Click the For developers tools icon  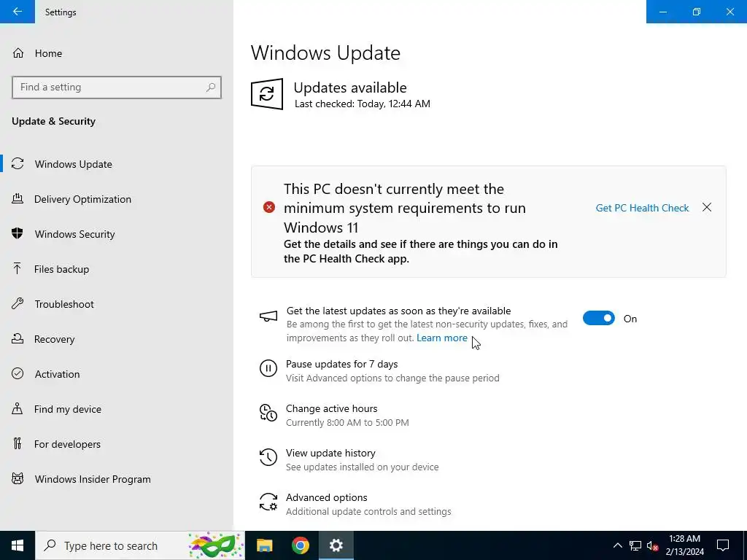(x=18, y=444)
